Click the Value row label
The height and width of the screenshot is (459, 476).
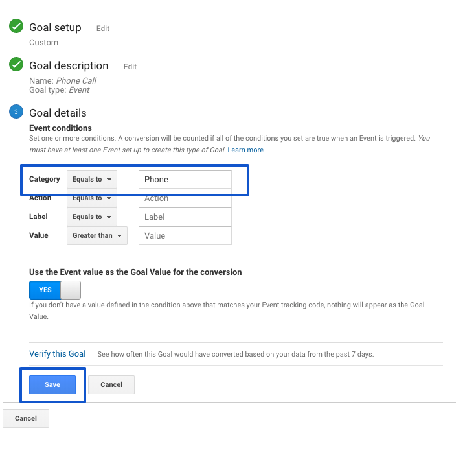click(39, 235)
